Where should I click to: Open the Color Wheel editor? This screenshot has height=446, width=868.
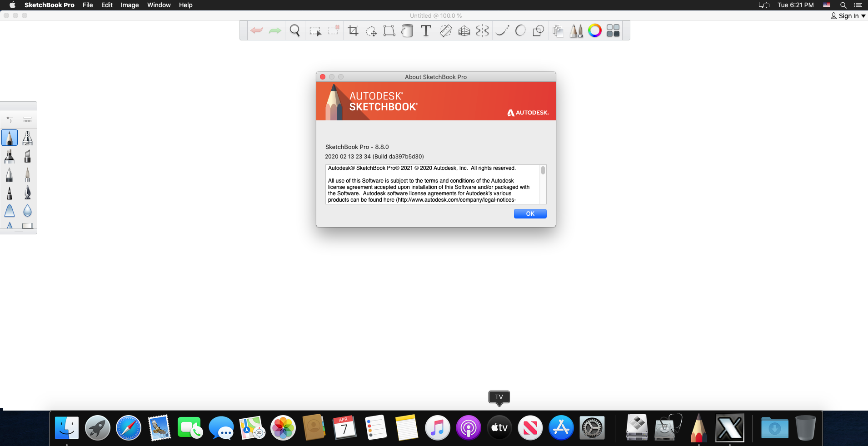(594, 30)
